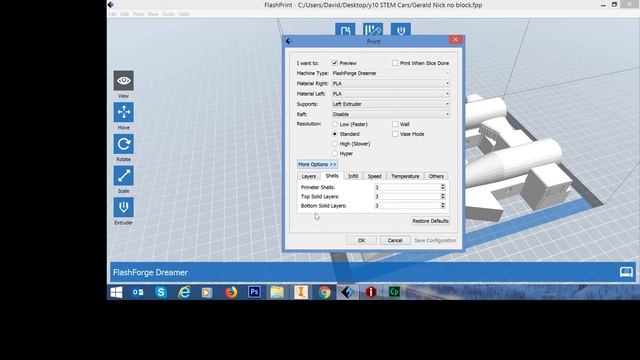
Task: Adjust Bottom Solid Layers spinner arrows
Action: coord(443,206)
